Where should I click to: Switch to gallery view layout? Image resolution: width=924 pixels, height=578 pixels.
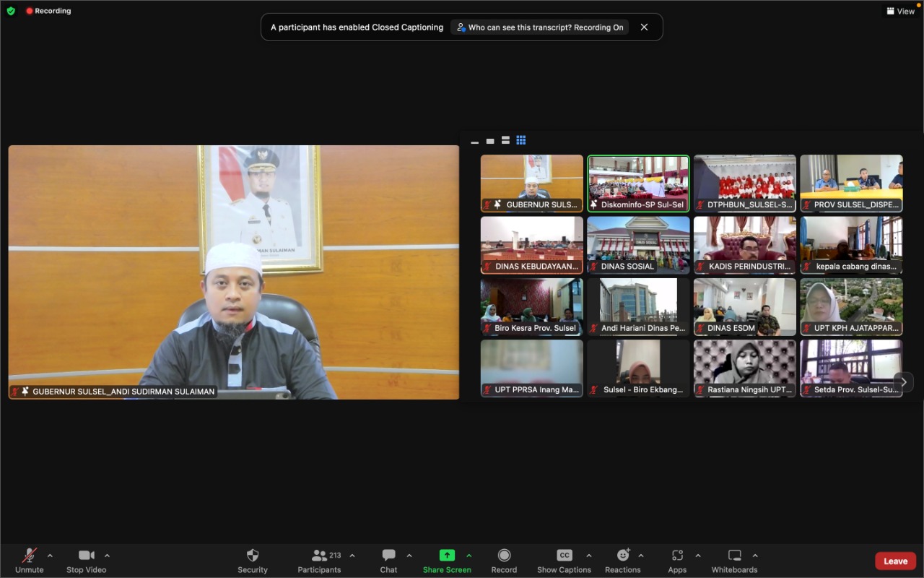[x=521, y=140]
